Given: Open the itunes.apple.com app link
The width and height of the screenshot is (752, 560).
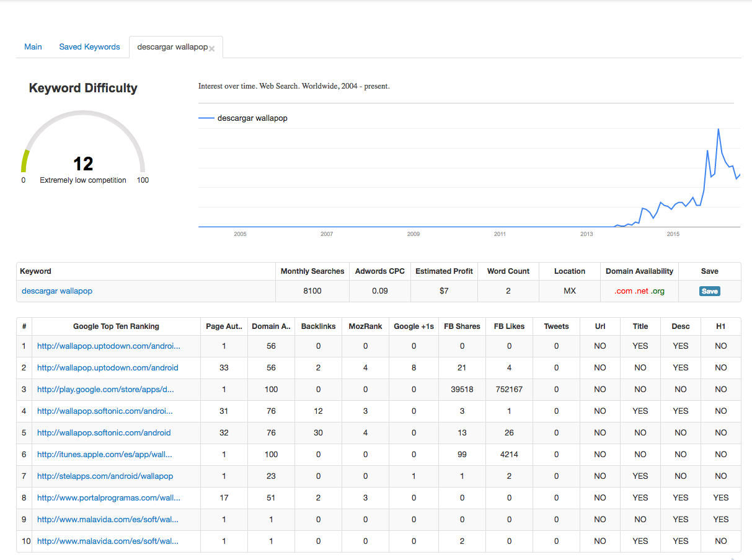Looking at the screenshot, I should pyautogui.click(x=105, y=455).
